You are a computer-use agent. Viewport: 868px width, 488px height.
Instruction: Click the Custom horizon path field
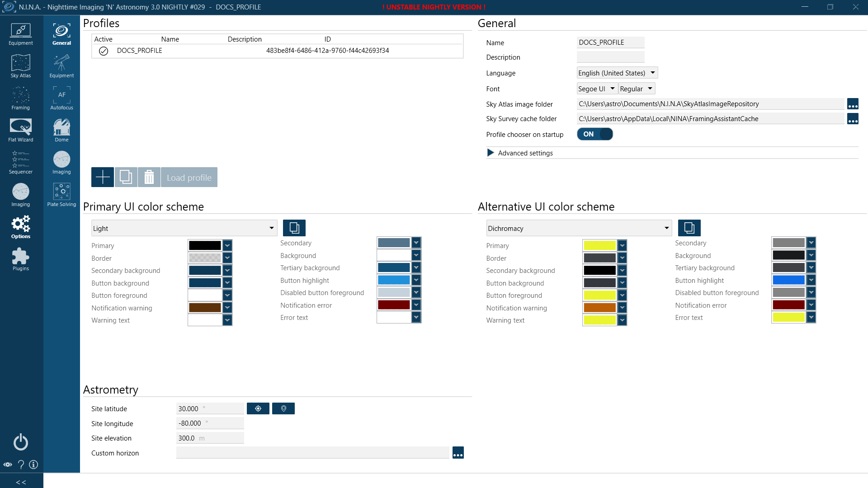(313, 453)
